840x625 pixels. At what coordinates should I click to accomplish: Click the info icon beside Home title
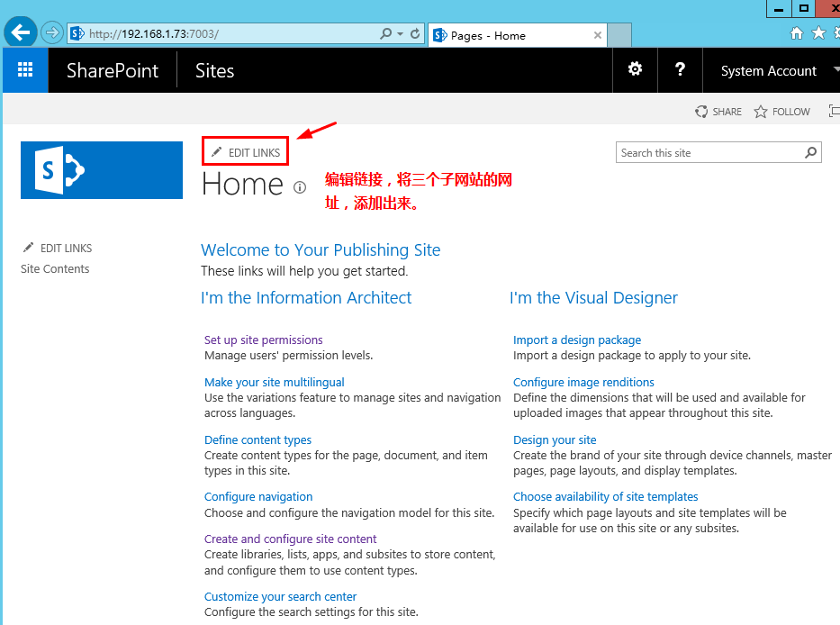(300, 187)
